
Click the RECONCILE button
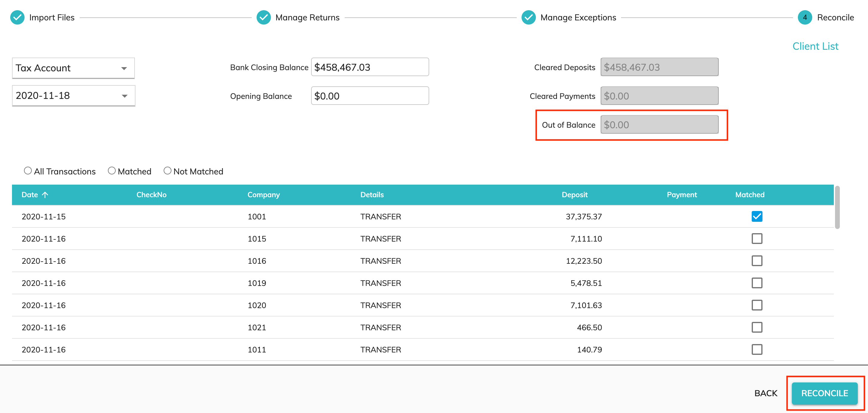[x=824, y=393]
